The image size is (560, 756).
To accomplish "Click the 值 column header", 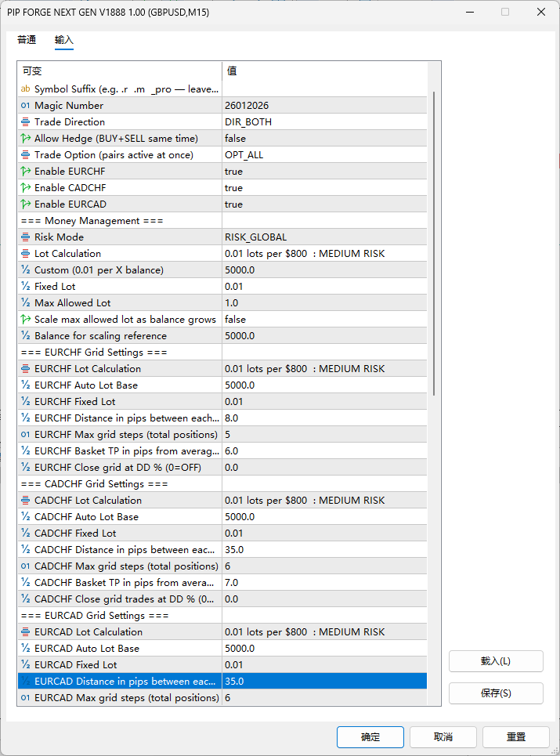I will click(324, 71).
